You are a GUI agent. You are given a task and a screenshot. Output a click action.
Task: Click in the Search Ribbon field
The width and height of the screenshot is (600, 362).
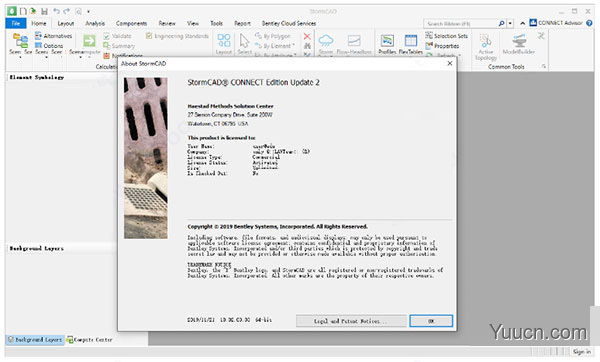tap(460, 24)
